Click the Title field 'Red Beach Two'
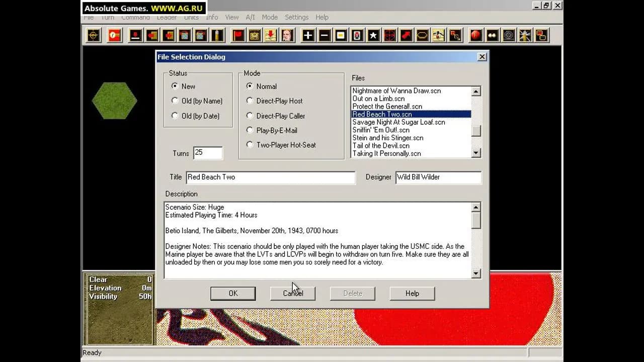Screen dimensions: 644x362 tap(271, 177)
